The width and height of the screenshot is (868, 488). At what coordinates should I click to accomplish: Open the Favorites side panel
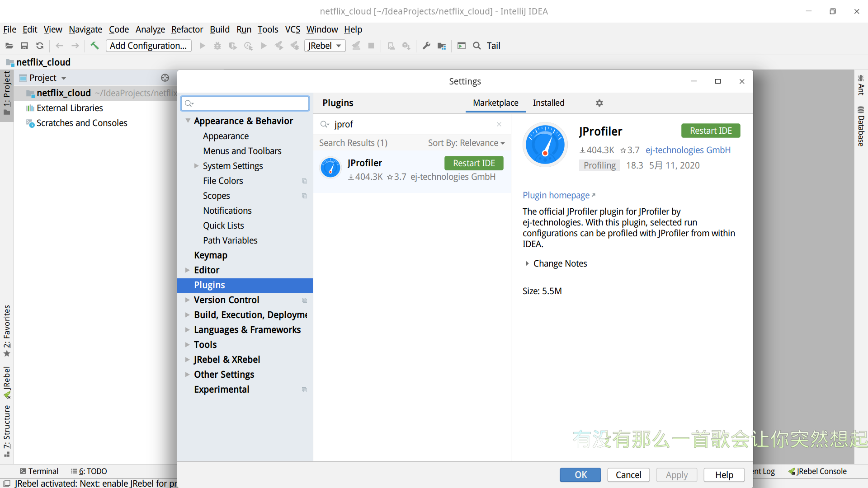(x=7, y=331)
